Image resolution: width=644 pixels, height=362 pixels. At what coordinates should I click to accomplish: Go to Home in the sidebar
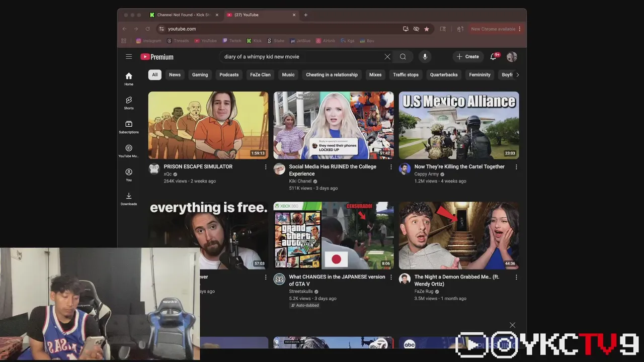point(129,79)
